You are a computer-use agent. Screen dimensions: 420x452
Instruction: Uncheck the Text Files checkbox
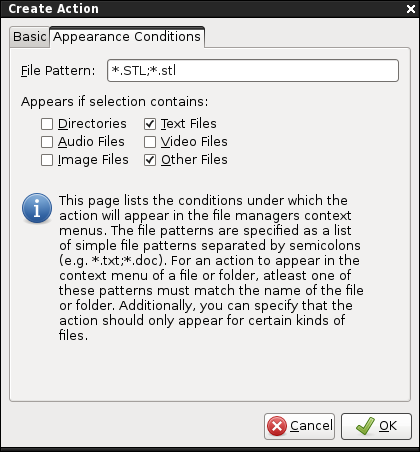pyautogui.click(x=150, y=124)
